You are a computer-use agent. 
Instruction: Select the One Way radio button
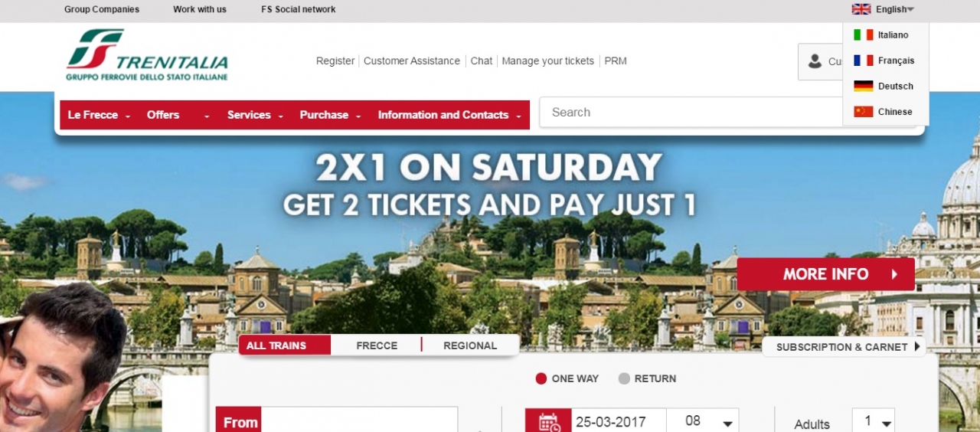point(541,378)
